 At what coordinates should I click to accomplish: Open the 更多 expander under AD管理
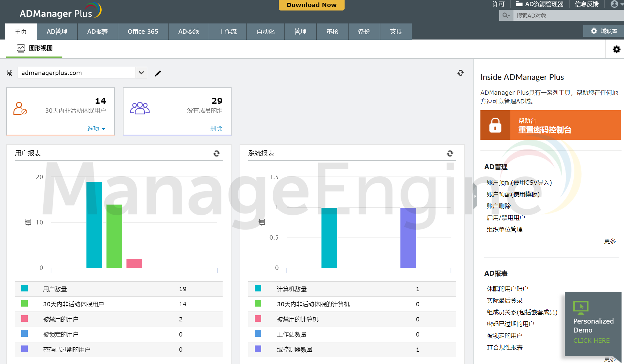coord(608,241)
